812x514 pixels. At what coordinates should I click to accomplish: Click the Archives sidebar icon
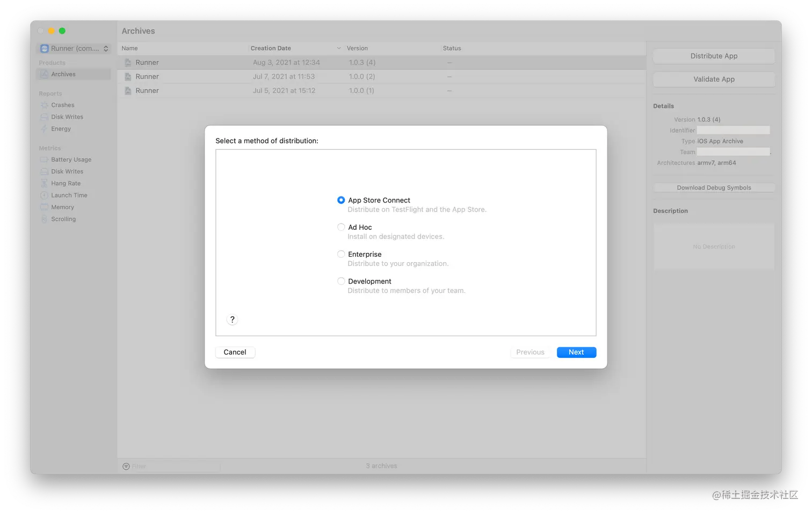click(x=44, y=74)
